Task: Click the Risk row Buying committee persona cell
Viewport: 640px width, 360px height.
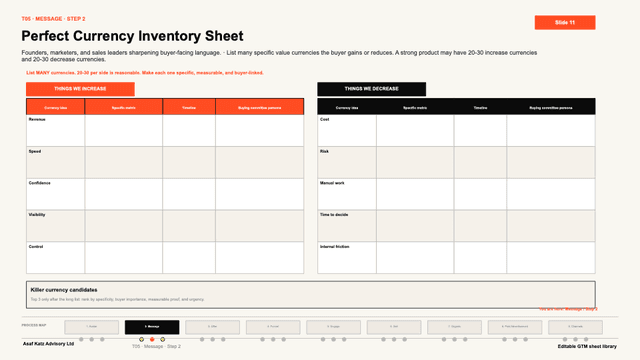Action: (551, 162)
